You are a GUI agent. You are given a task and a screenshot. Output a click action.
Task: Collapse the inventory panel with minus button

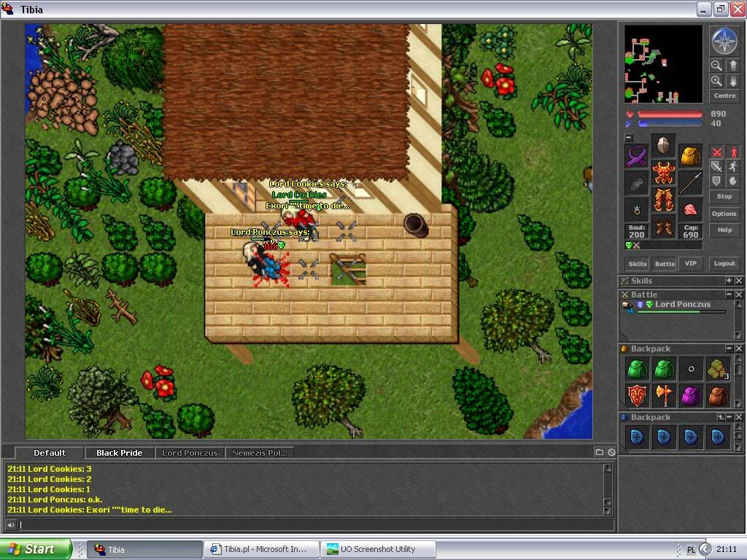point(629,138)
